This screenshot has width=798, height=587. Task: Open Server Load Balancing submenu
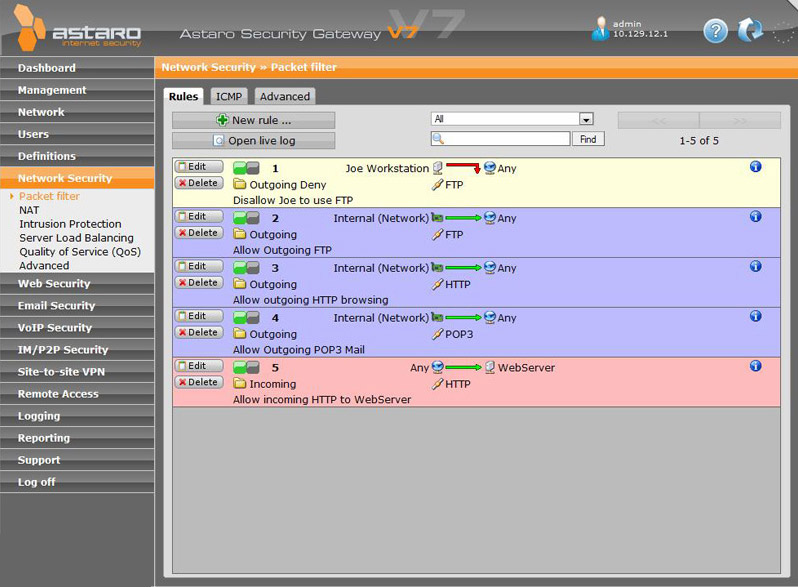(76, 238)
